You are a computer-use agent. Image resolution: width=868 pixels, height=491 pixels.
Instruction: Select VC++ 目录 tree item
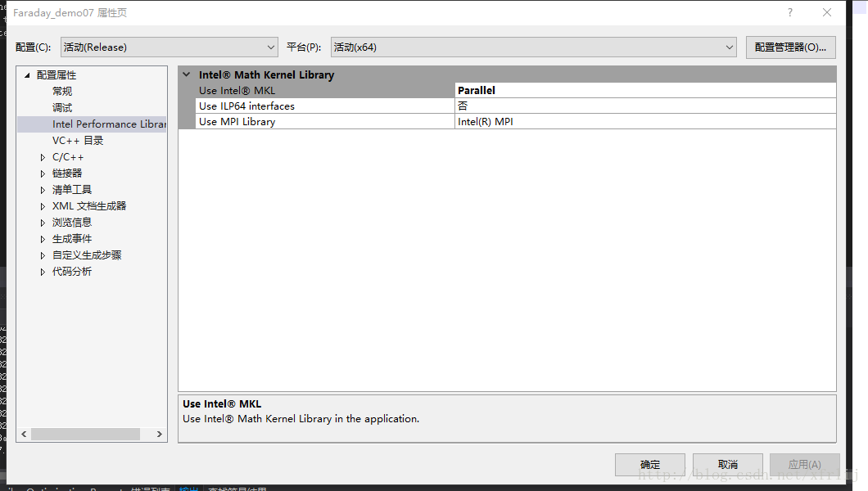[x=78, y=141]
